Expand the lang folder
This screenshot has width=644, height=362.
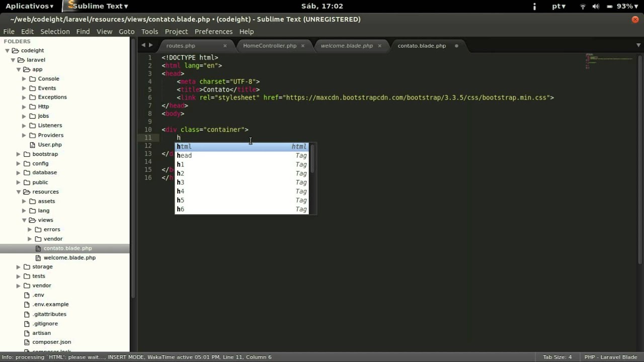[24, 211]
